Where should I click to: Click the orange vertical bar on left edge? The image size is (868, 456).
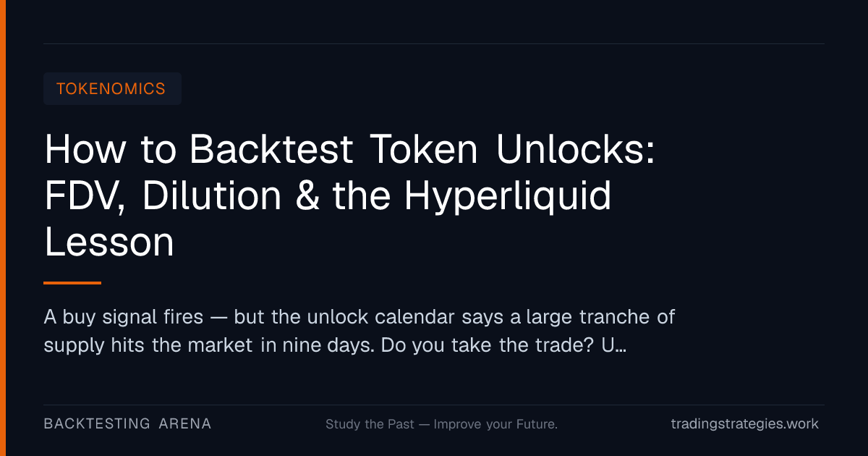[x=3, y=228]
